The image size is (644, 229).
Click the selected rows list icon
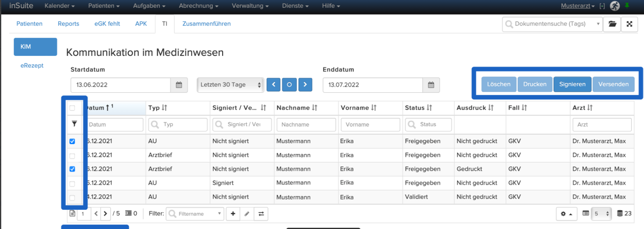point(128,213)
